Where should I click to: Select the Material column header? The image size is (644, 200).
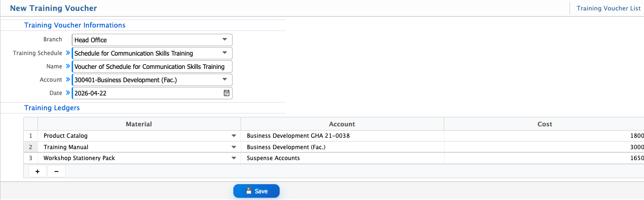(x=139, y=124)
